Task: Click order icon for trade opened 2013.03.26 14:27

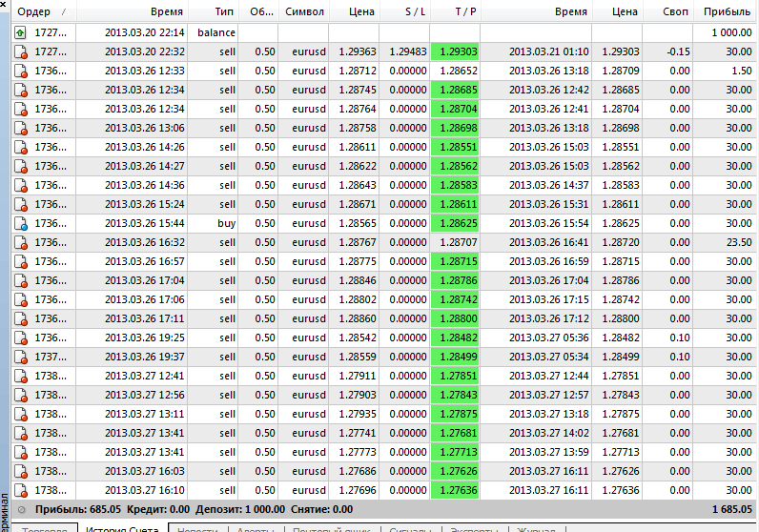Action: tap(21, 167)
